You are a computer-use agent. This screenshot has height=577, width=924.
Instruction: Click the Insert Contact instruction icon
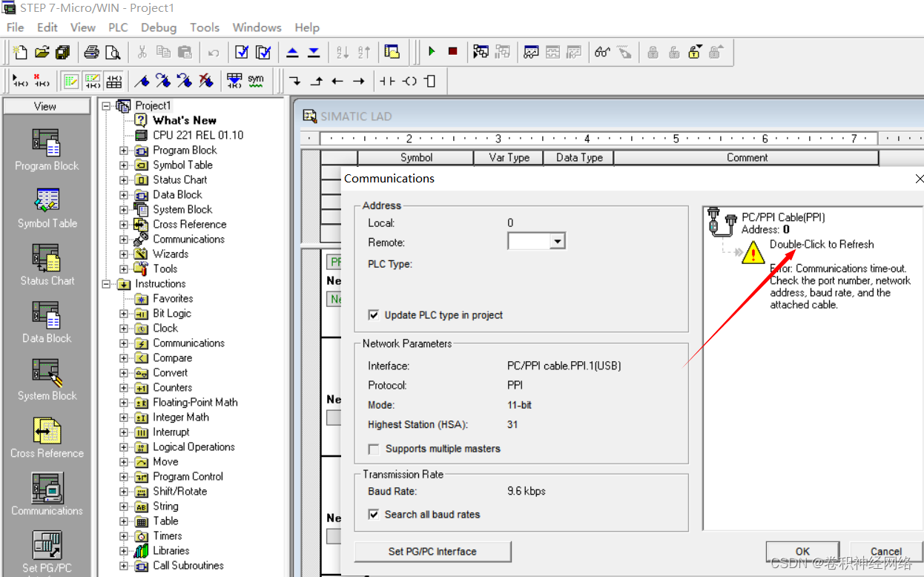pyautogui.click(x=387, y=81)
